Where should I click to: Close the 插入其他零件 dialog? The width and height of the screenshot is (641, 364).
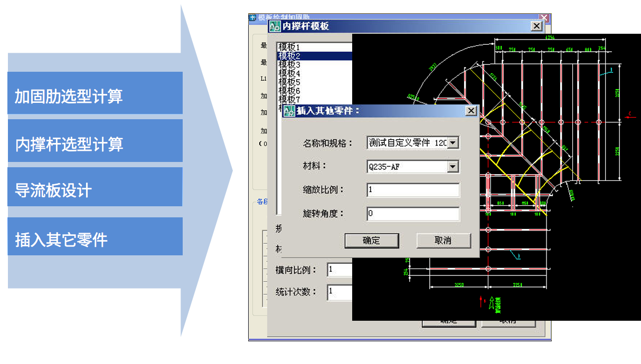[471, 111]
